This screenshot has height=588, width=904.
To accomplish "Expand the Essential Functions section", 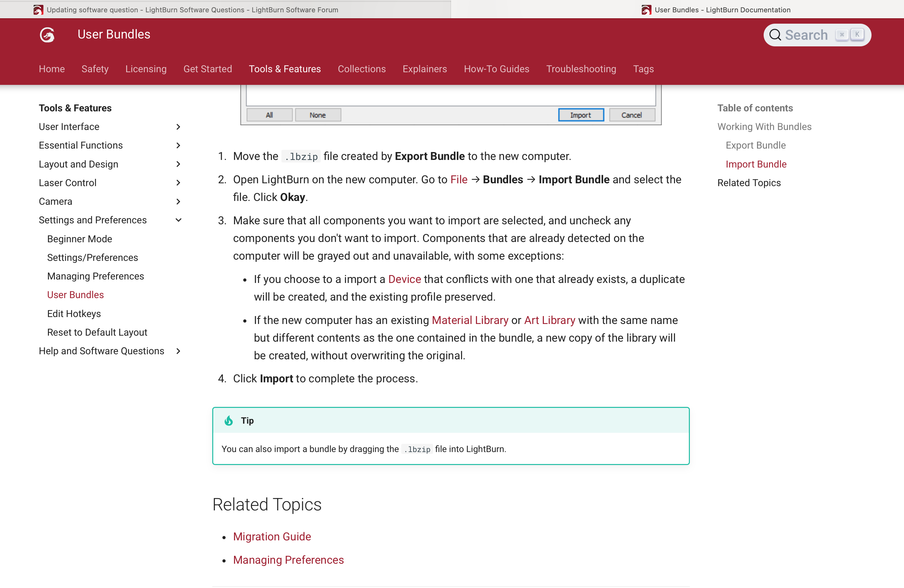I will click(178, 145).
